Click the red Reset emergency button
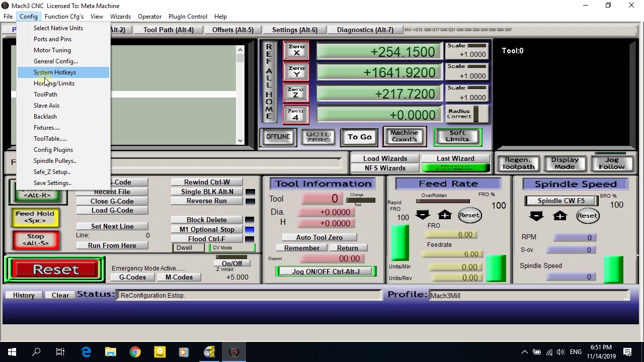The image size is (644, 362). (56, 269)
